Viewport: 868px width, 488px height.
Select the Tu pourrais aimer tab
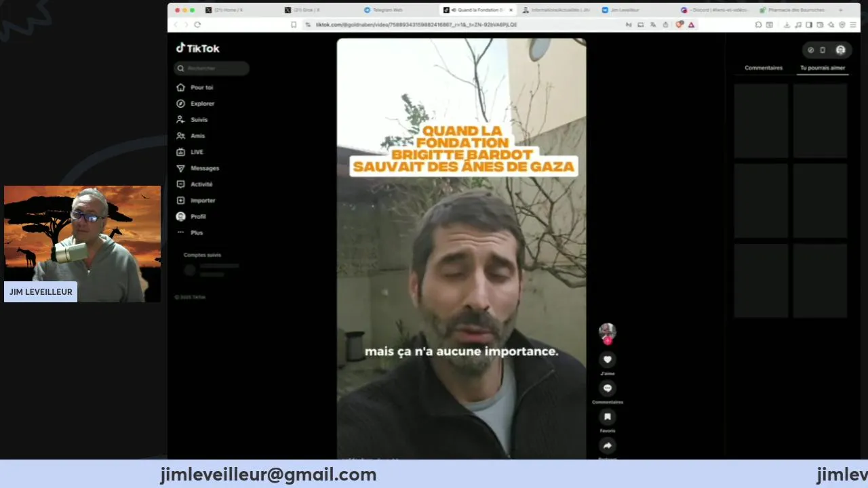tap(823, 68)
